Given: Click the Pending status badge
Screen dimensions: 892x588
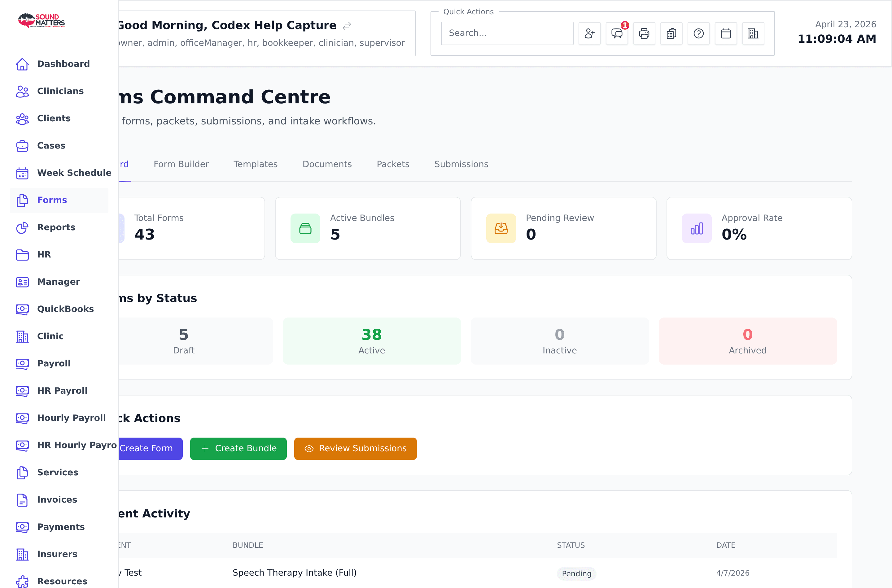Looking at the screenshot, I should click(576, 573).
